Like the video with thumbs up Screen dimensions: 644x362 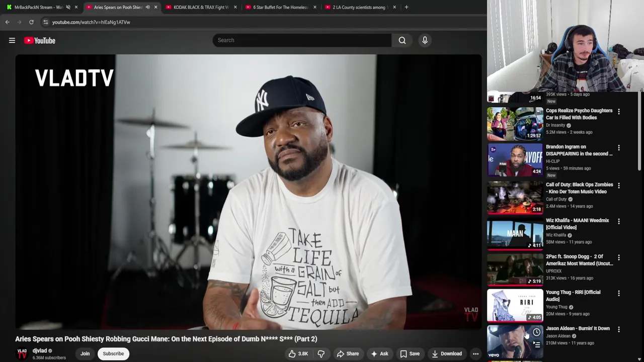pos(298,353)
